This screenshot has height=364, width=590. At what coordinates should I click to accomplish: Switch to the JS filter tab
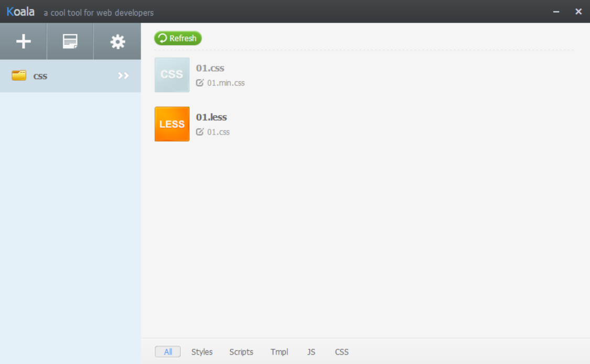pos(311,352)
